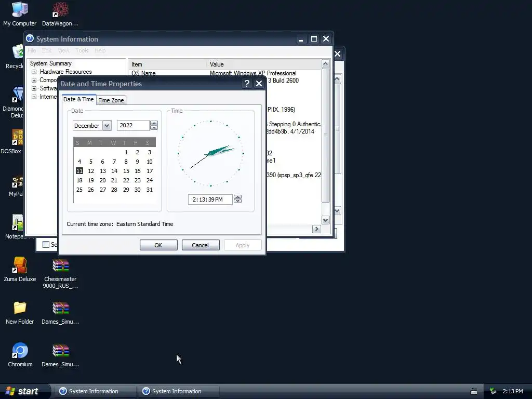The width and height of the screenshot is (532, 399).
Task: Click the time field showing 2:13:39 PM
Action: point(210,199)
